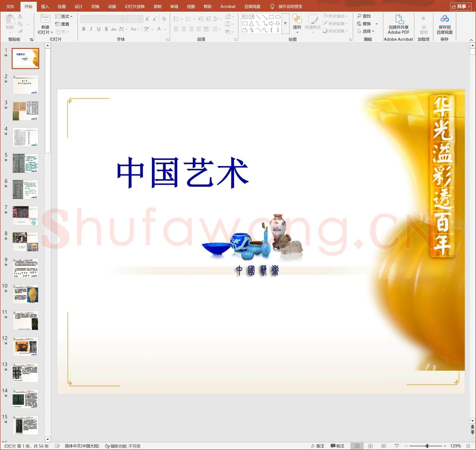Expand the shapes gallery More button
The image size is (476, 450).
(285, 23)
